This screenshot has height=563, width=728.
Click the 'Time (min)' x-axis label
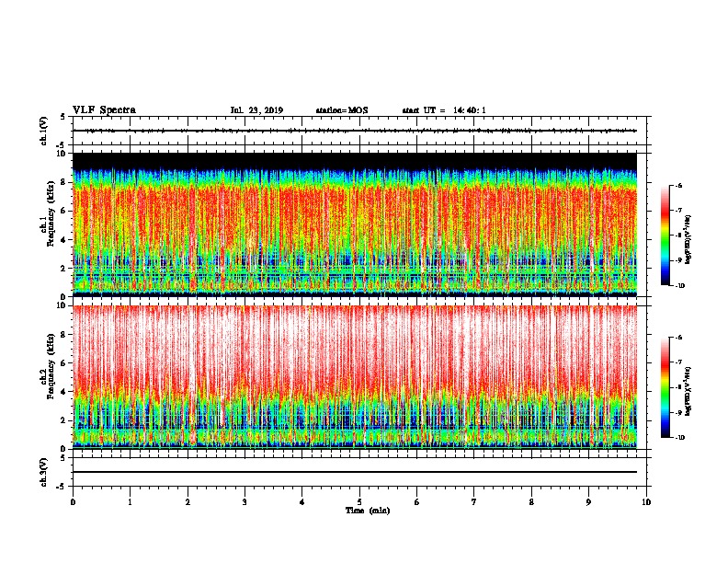[x=368, y=511]
